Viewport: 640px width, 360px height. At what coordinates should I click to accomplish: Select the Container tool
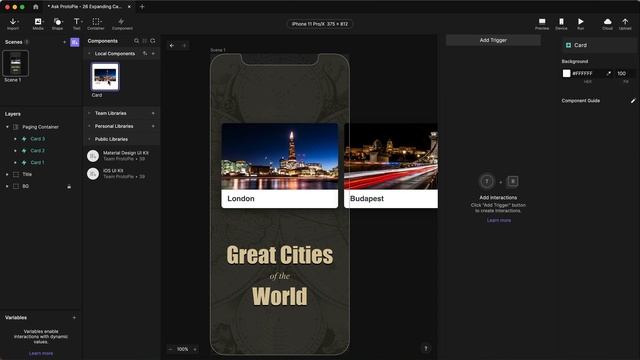click(96, 24)
